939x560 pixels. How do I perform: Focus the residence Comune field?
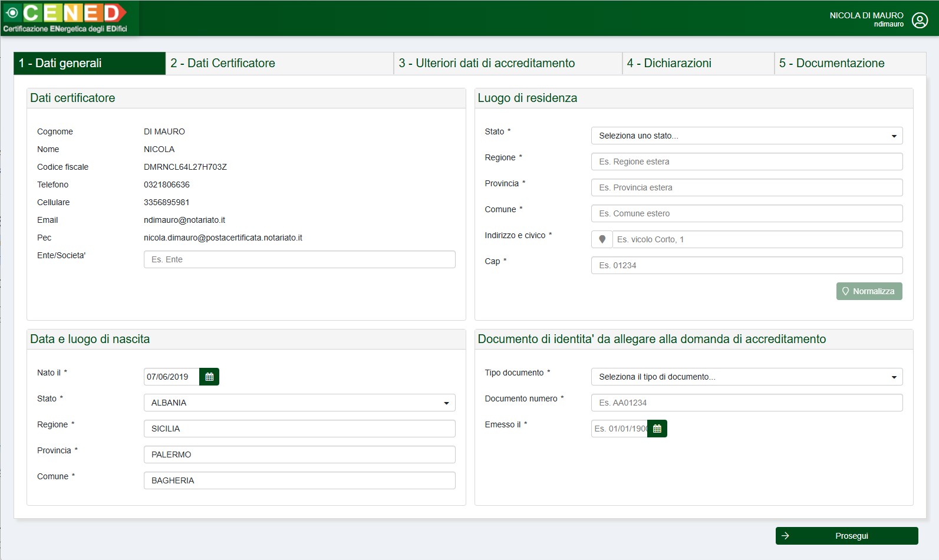(x=747, y=213)
